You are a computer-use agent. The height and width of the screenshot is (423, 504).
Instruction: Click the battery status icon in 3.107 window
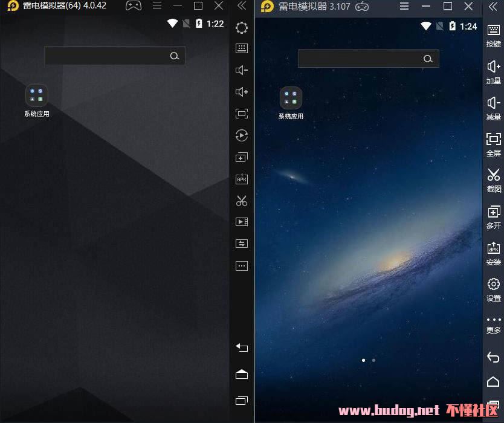pos(452,26)
